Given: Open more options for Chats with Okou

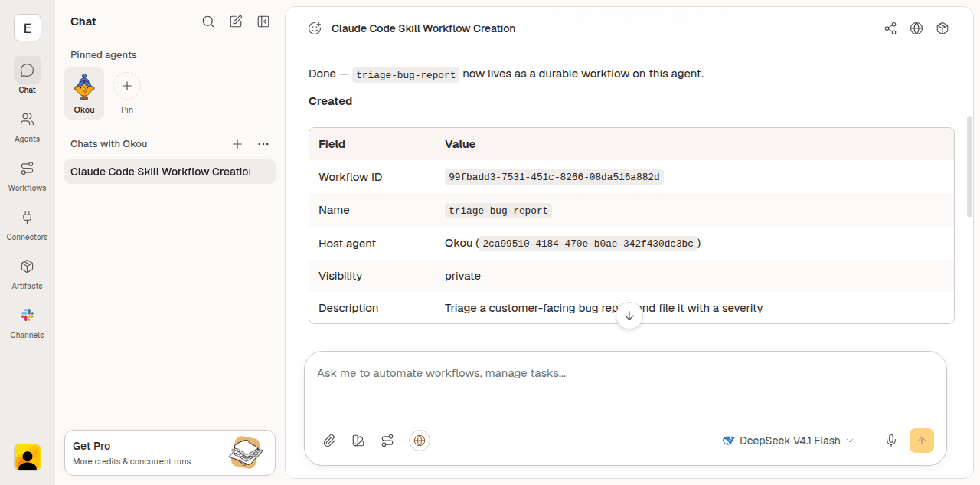Looking at the screenshot, I should point(263,144).
